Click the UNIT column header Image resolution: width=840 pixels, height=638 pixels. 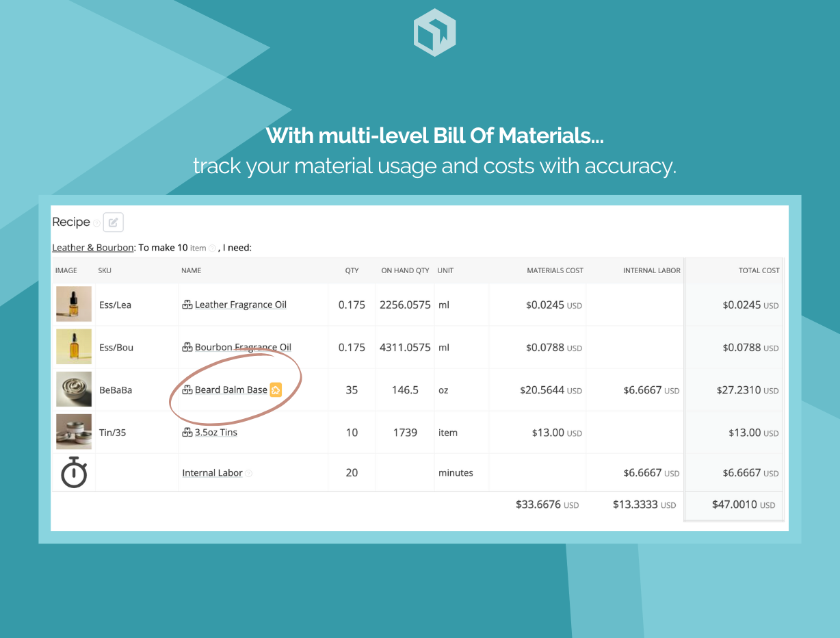pyautogui.click(x=445, y=270)
